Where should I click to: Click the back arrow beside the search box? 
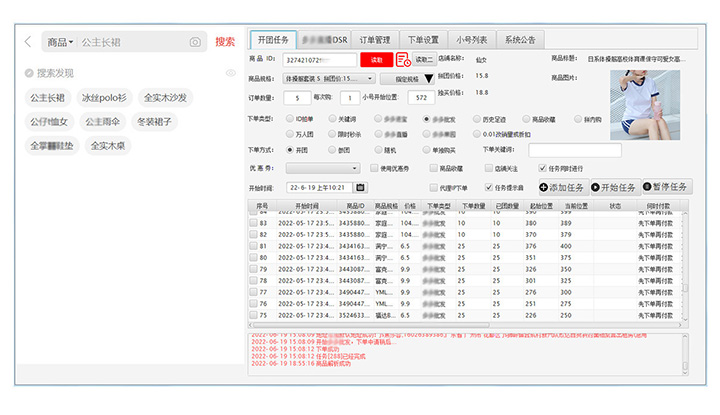click(x=28, y=42)
